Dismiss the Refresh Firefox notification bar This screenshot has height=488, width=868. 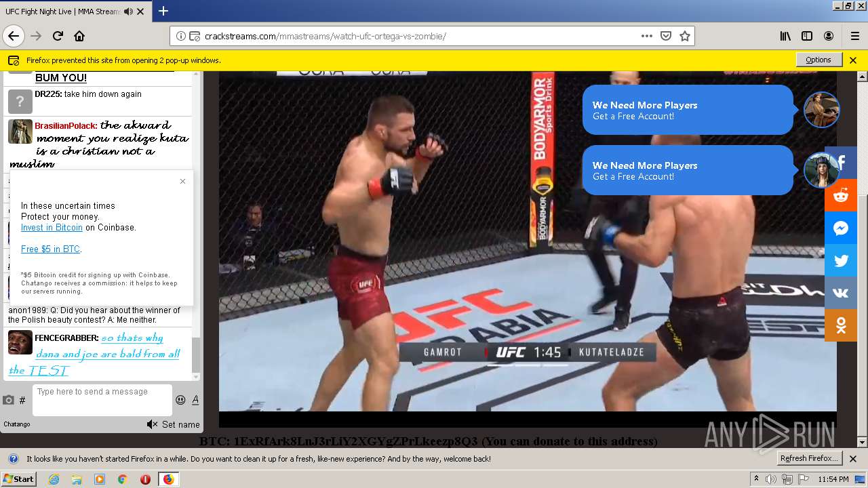tap(853, 459)
